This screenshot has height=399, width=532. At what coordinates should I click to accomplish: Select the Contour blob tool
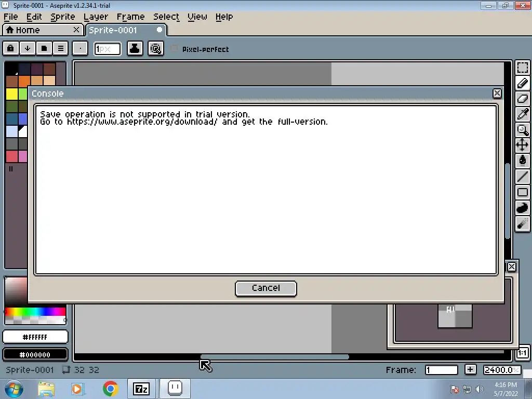coord(523,208)
